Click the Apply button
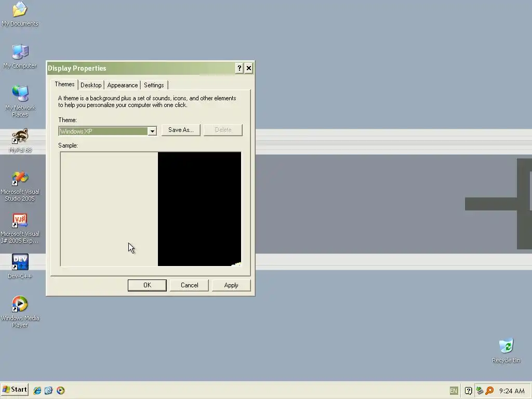The image size is (532, 399). point(231,285)
